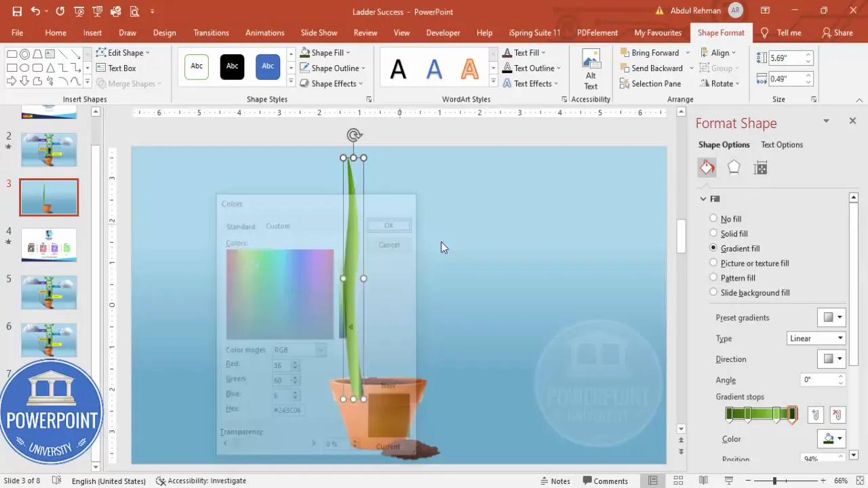The width and height of the screenshot is (868, 488).
Task: Select slide 2 thumbnail
Action: tap(49, 149)
